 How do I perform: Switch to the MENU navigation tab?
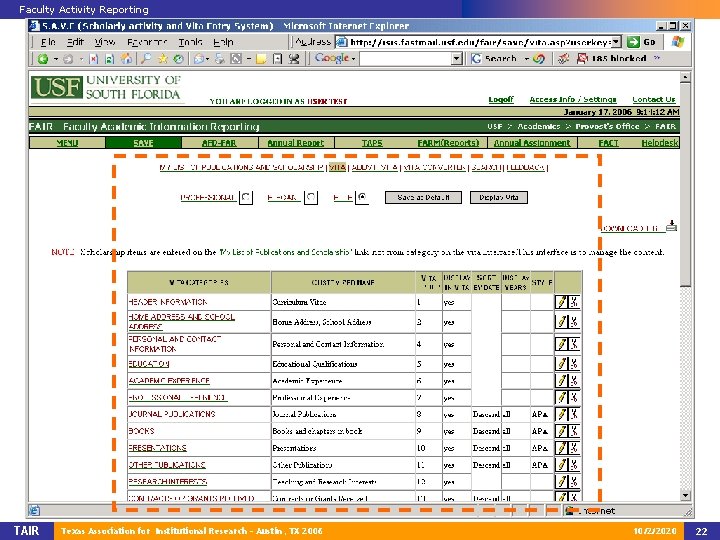pyautogui.click(x=67, y=143)
